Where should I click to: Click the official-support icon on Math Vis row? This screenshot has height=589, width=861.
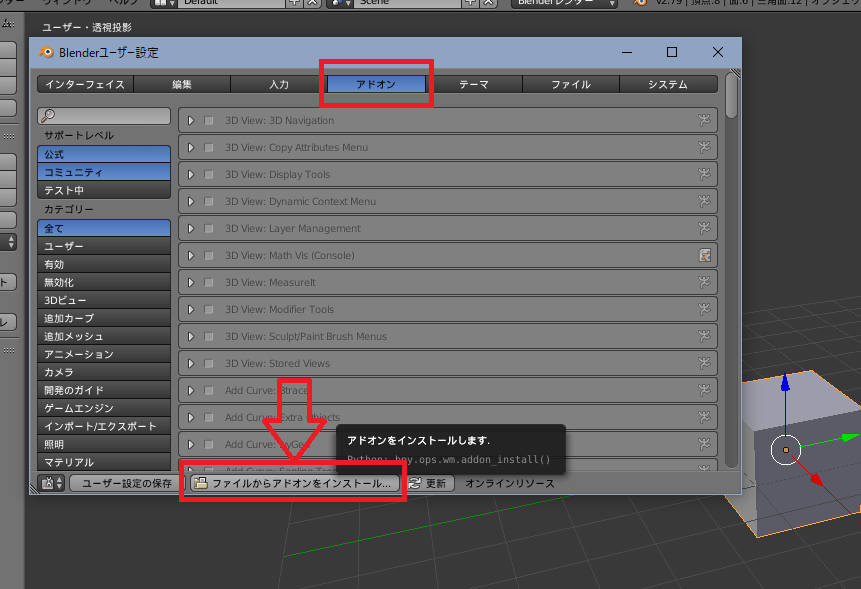(705, 255)
